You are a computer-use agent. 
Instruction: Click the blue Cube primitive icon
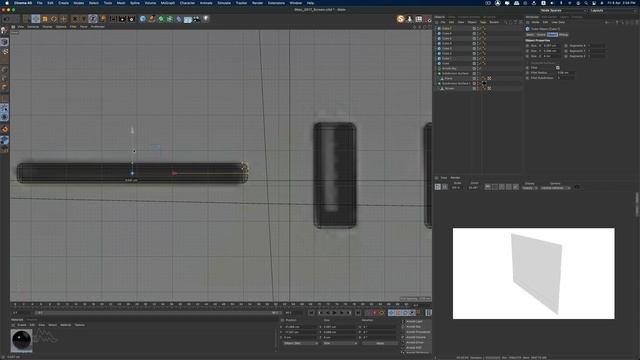142,19
